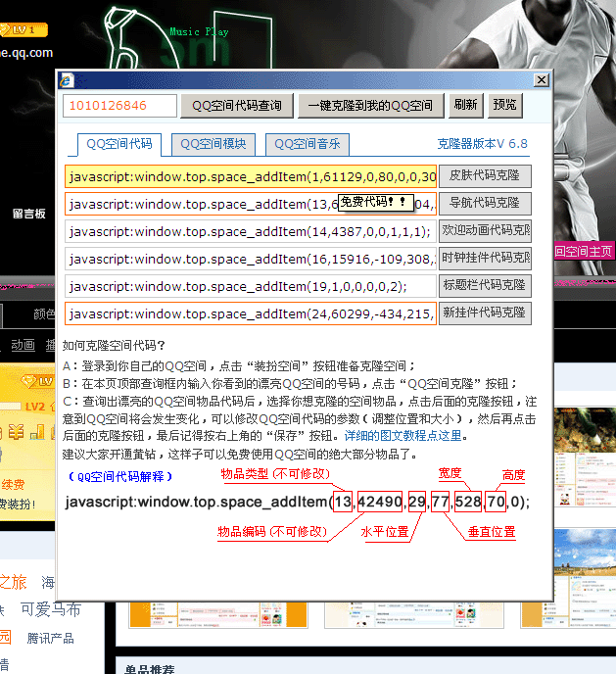Click the 可爱马布 link in background page

click(x=51, y=609)
